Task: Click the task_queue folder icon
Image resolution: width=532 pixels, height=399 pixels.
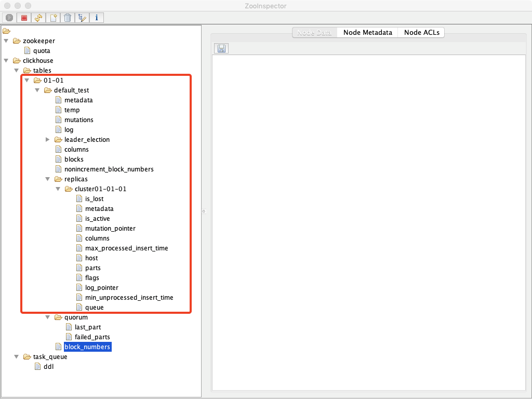Action: [x=27, y=356]
